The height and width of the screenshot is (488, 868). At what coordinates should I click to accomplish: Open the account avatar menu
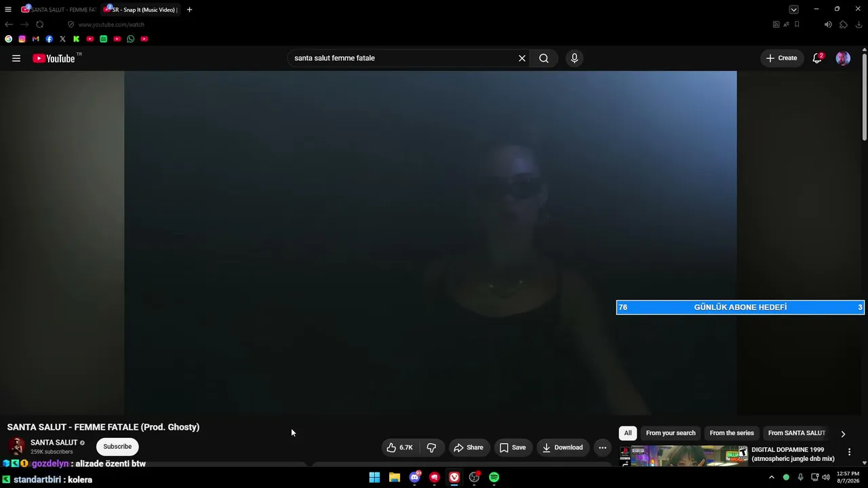[843, 58]
